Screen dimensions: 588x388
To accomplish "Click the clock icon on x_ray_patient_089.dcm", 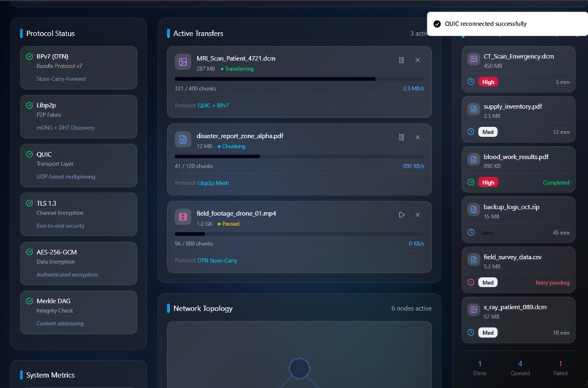I will [x=471, y=332].
